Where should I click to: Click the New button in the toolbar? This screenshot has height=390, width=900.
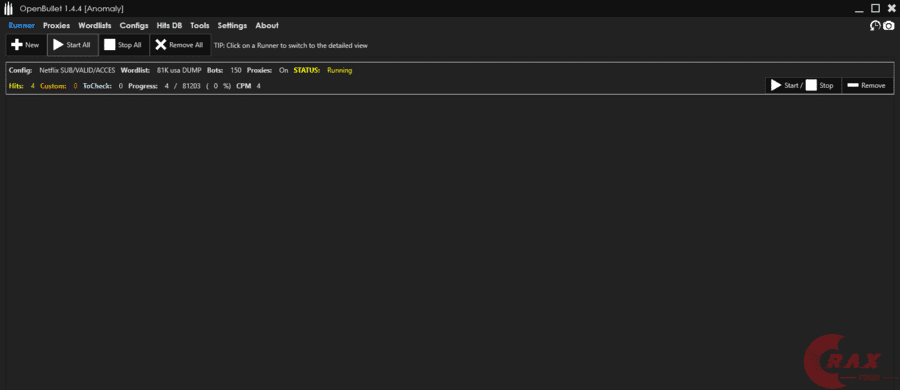pyautogui.click(x=26, y=45)
